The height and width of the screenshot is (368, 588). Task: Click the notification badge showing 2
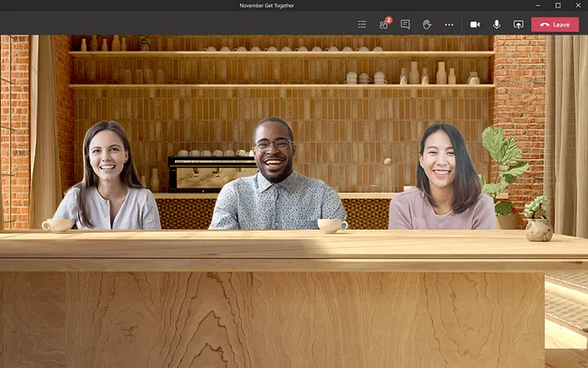pyautogui.click(x=389, y=20)
